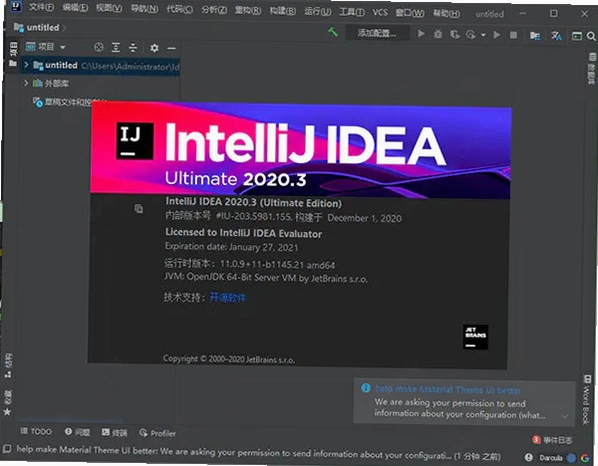Expand notification popup with chevron arrow
The width and height of the screenshot is (598, 466).
pos(565,416)
